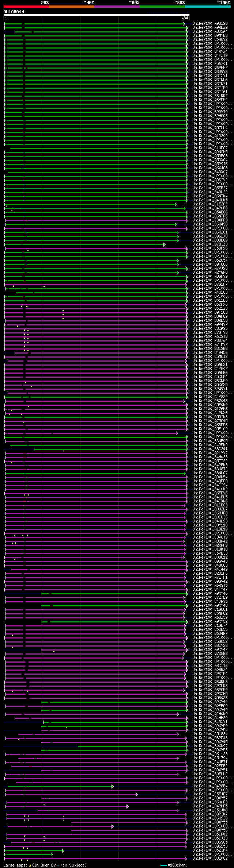Click the cyan 100char scale marker

pos(163,865)
